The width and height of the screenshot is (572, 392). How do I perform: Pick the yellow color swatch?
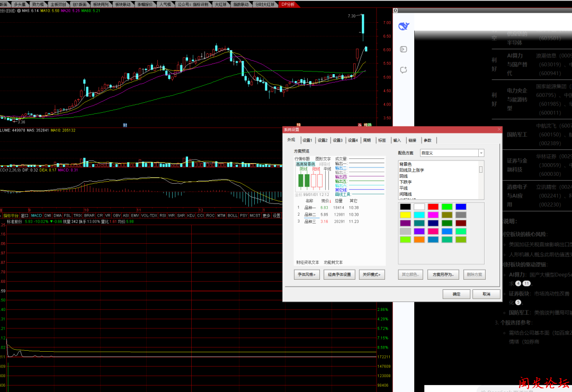[x=405, y=215]
